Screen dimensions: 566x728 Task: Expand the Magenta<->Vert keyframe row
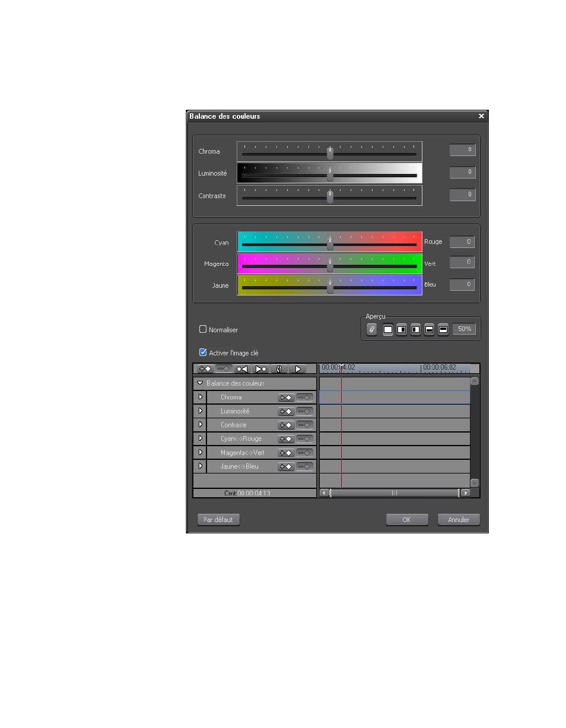point(200,452)
